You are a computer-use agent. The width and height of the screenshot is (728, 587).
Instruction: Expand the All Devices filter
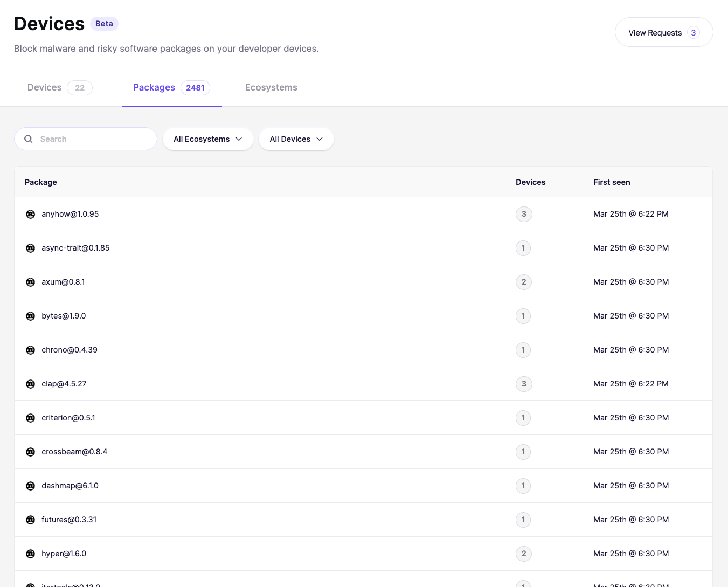[296, 139]
